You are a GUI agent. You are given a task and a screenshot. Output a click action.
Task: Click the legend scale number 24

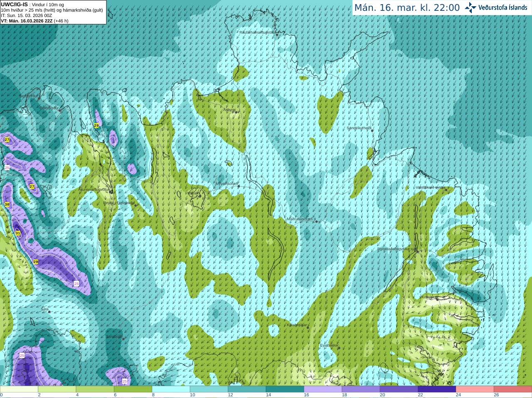point(458,395)
